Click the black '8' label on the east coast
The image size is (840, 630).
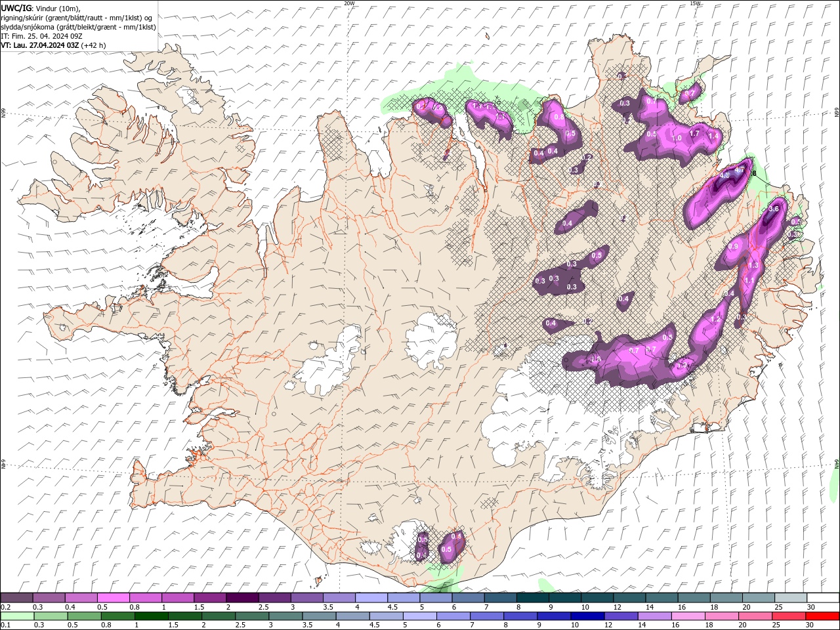coord(755,174)
